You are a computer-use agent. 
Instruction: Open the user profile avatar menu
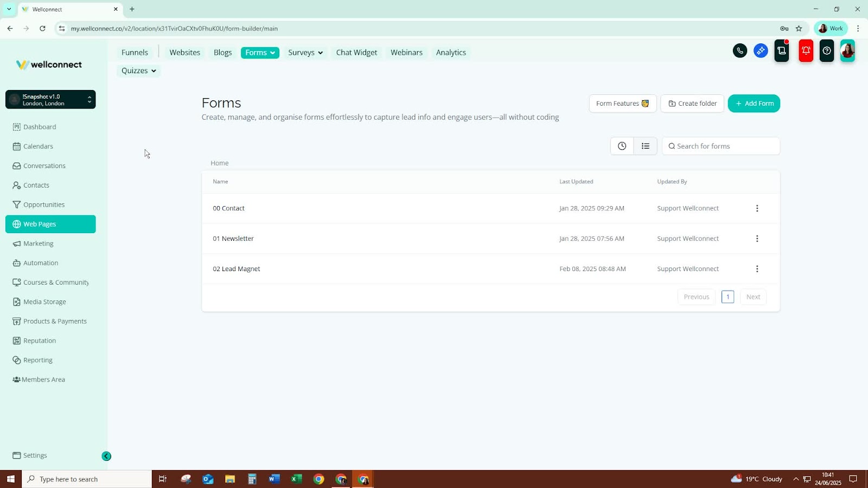coord(847,51)
